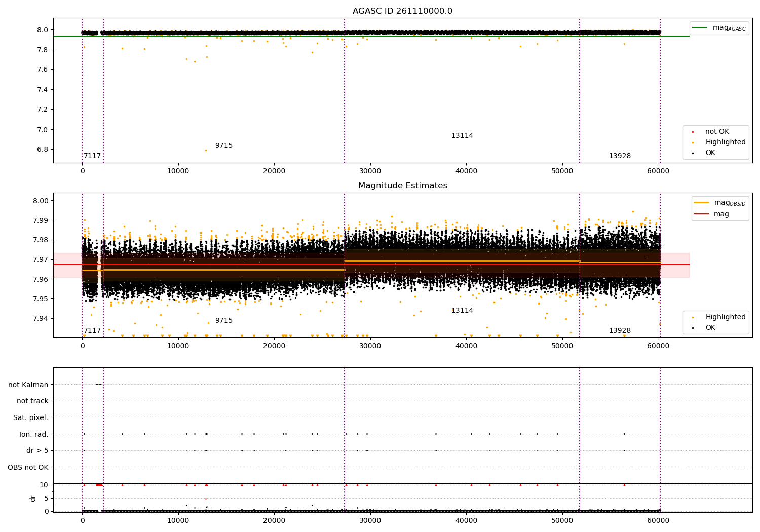Click obsid label 13928 in the top plot
760x532 pixels.
coord(620,156)
